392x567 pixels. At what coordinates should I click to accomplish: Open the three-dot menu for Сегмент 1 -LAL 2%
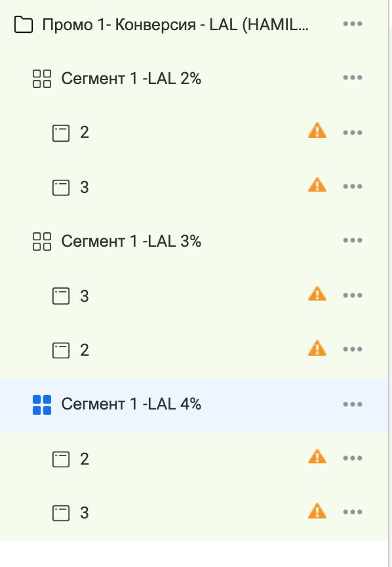click(x=353, y=77)
